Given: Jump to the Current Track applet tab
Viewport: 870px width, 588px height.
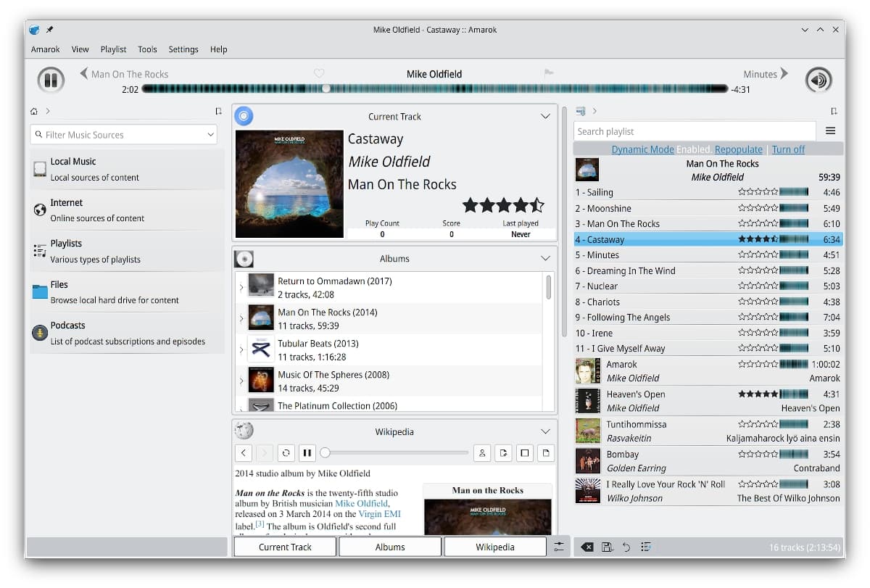Looking at the screenshot, I should point(286,547).
